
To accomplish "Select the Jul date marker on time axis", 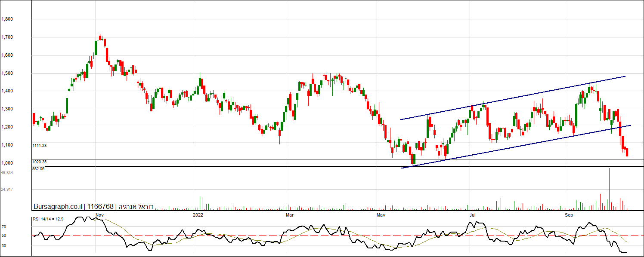I will (x=472, y=214).
